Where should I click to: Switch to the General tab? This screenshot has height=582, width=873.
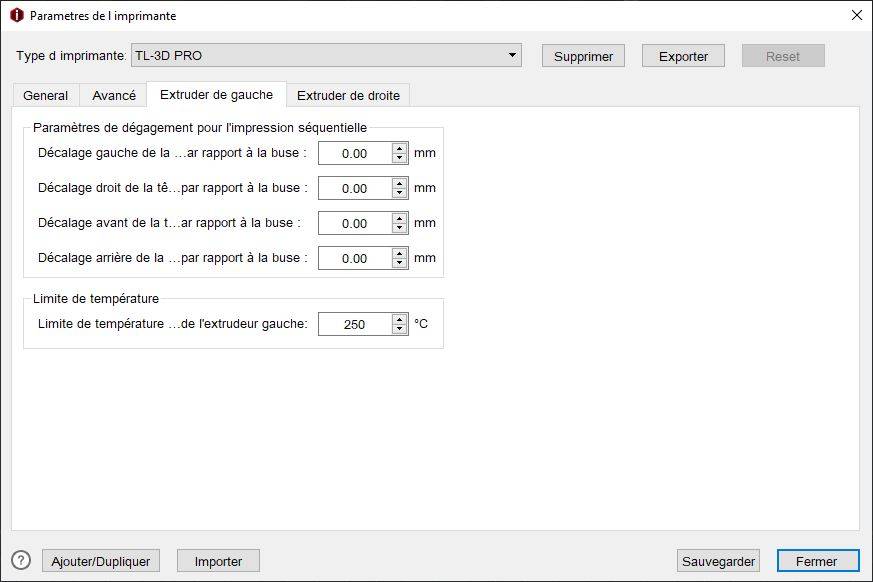tap(46, 95)
